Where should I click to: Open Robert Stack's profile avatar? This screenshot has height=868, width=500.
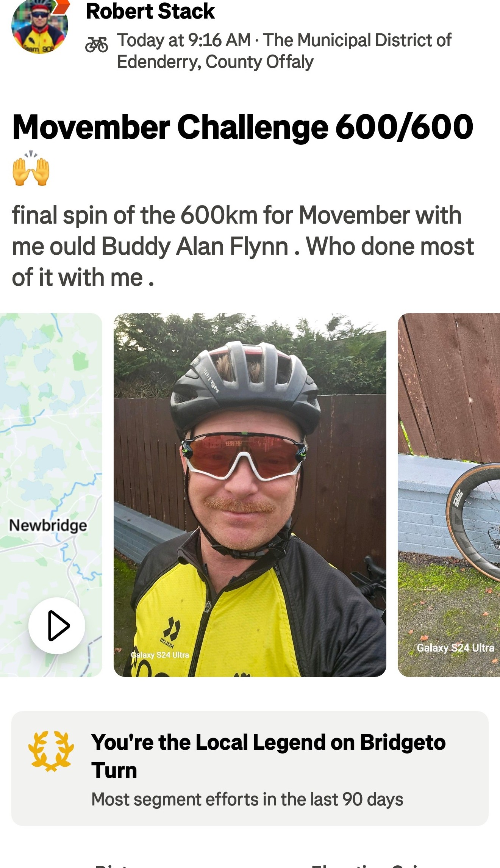point(40,26)
